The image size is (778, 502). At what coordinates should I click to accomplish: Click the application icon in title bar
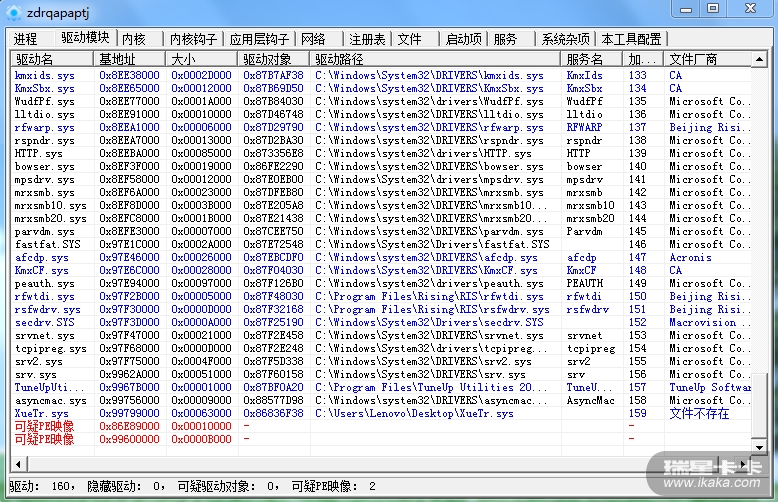pyautogui.click(x=13, y=12)
